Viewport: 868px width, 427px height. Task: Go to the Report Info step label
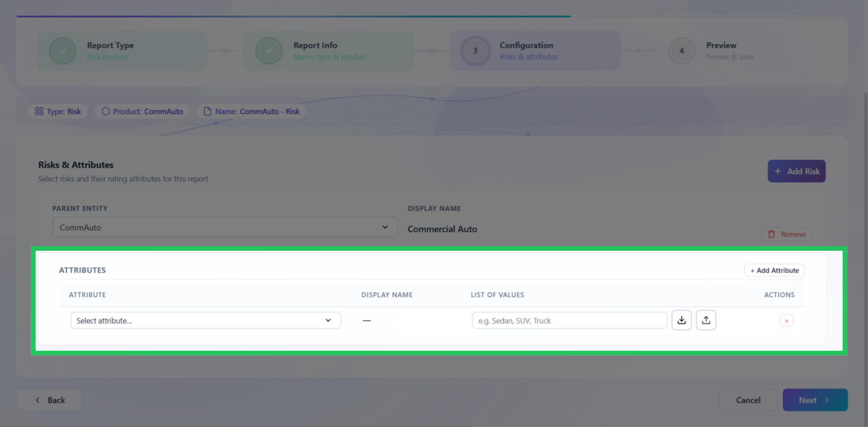point(316,45)
